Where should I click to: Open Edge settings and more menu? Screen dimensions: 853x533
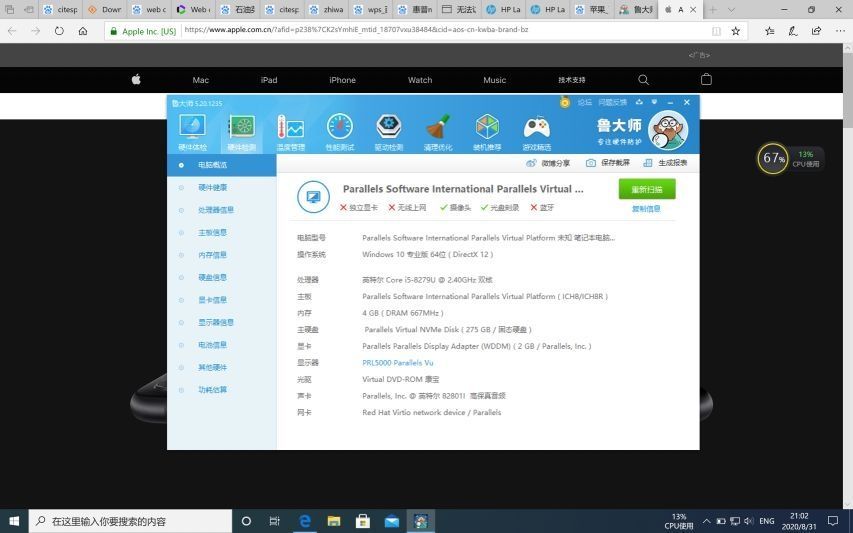click(840, 31)
